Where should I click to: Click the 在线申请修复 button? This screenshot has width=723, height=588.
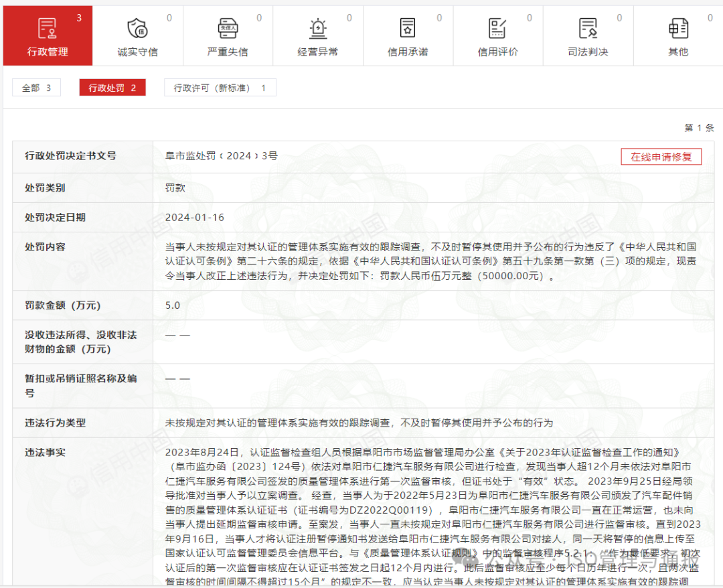(661, 157)
